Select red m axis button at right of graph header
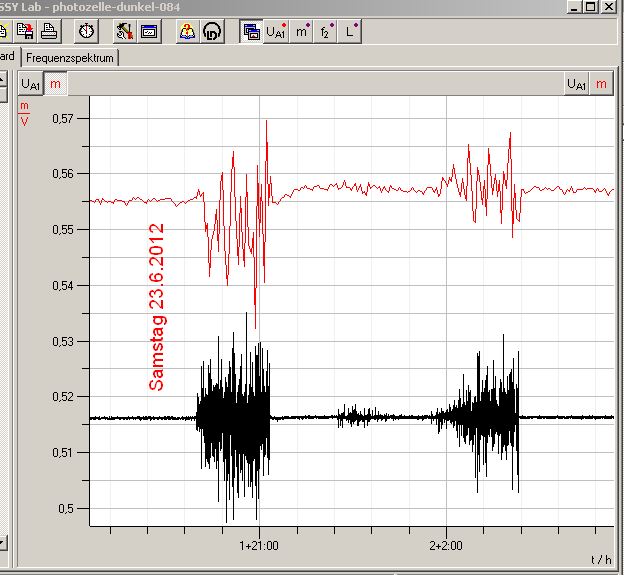The width and height of the screenshot is (624, 575). [x=601, y=84]
